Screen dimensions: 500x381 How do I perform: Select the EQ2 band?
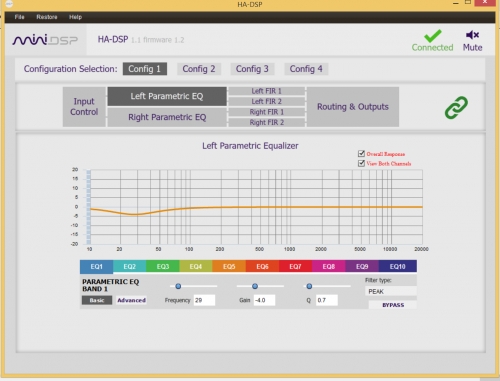pos(130,267)
